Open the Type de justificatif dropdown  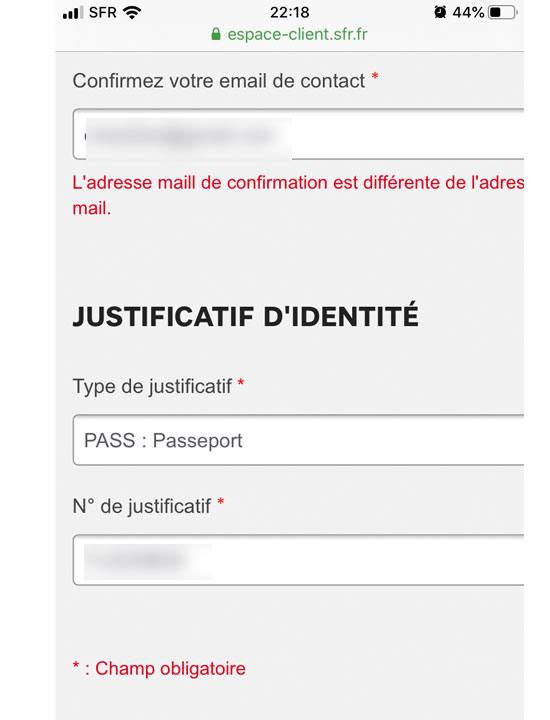point(298,440)
